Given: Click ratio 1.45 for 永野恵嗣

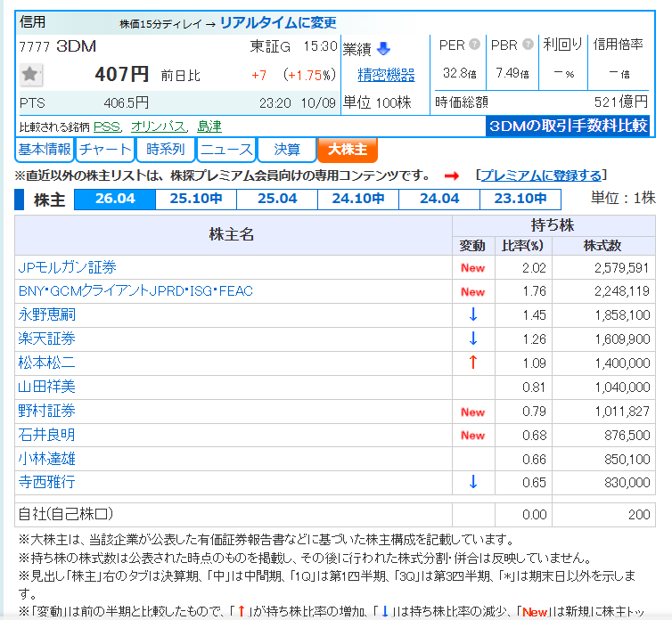Looking at the screenshot, I should tap(534, 315).
